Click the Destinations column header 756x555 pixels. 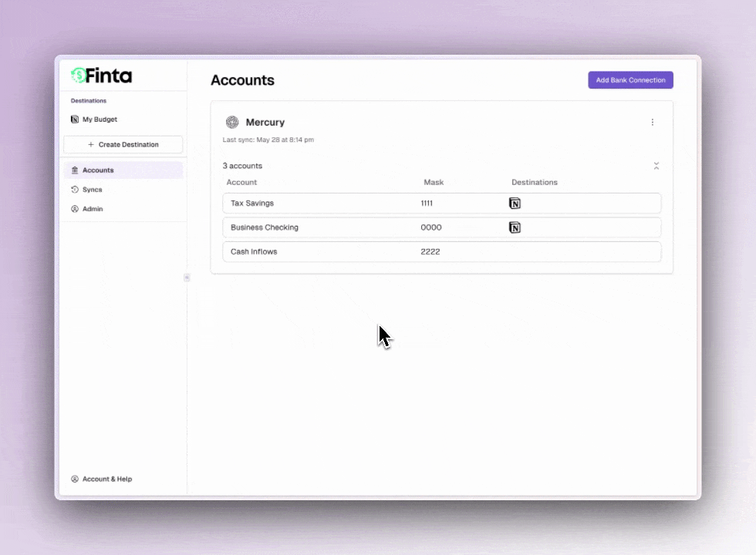coord(535,182)
